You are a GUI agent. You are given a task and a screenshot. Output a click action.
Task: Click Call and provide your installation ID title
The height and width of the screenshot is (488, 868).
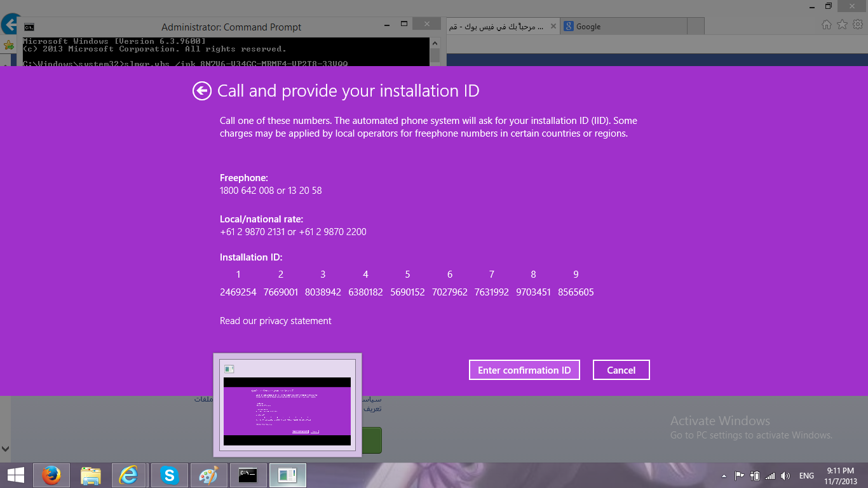(348, 91)
